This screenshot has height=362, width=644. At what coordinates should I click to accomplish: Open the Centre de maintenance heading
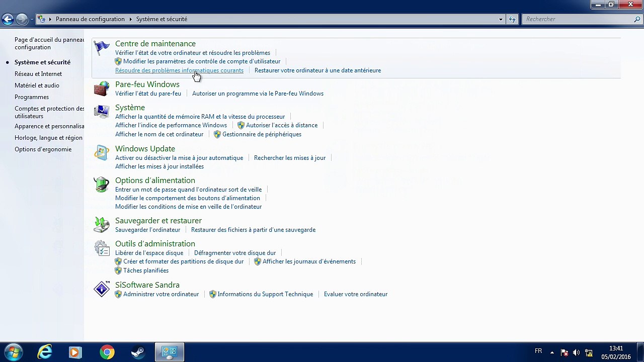pos(155,44)
